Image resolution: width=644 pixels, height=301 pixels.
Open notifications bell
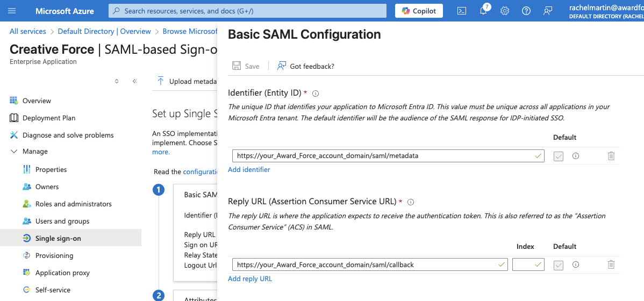click(x=483, y=11)
